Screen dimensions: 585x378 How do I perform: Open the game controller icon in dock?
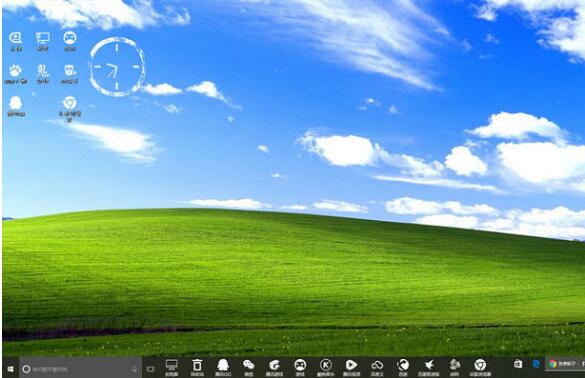click(x=300, y=367)
